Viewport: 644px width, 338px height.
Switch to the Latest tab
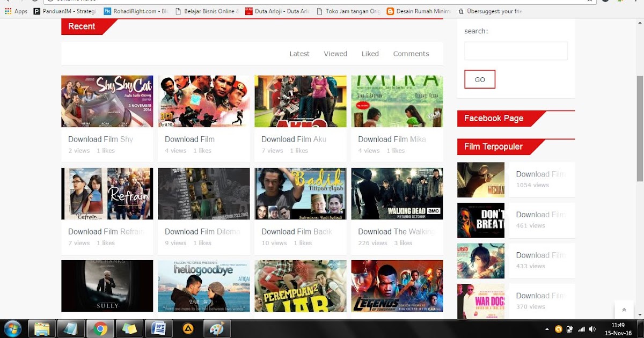[x=299, y=54]
